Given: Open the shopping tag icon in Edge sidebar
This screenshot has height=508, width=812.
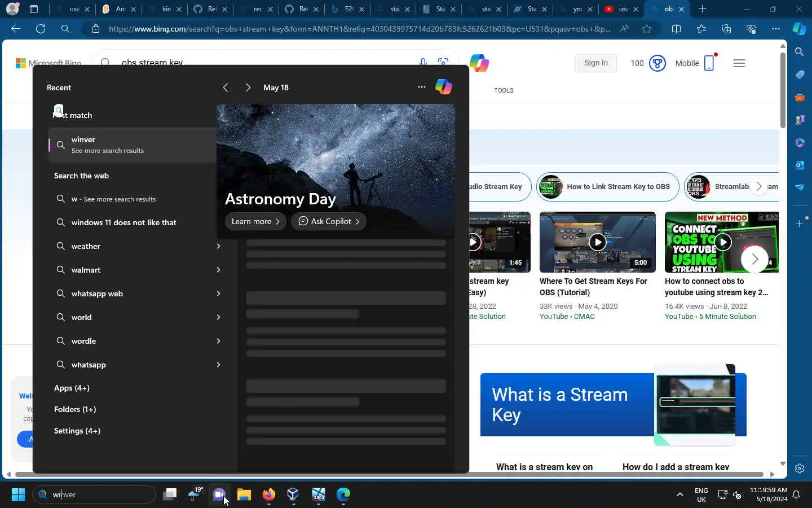Looking at the screenshot, I should 800,75.
